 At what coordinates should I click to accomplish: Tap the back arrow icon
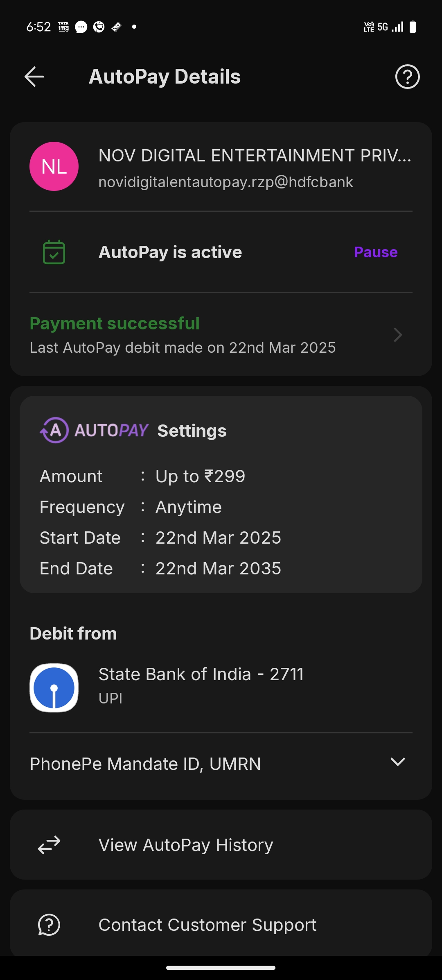click(34, 77)
